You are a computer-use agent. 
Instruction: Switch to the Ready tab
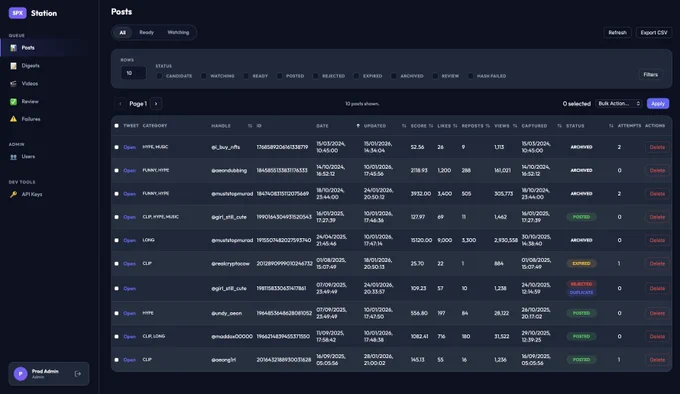click(x=147, y=33)
